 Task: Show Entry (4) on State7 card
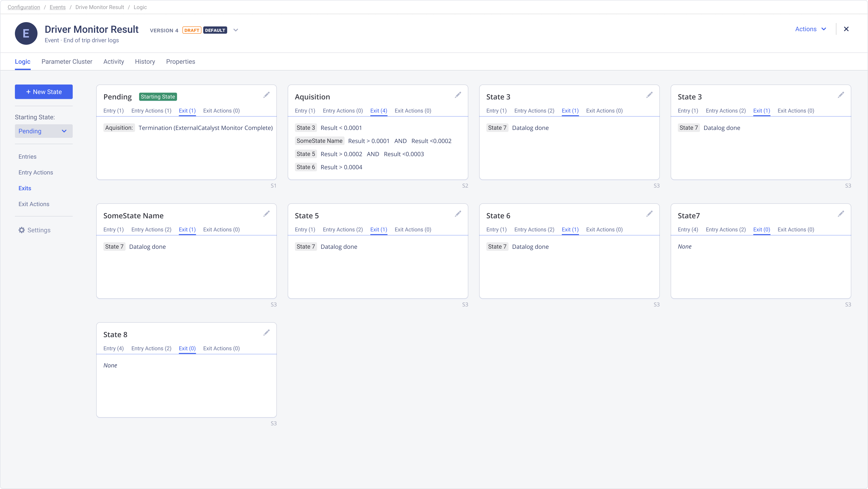[687, 229]
